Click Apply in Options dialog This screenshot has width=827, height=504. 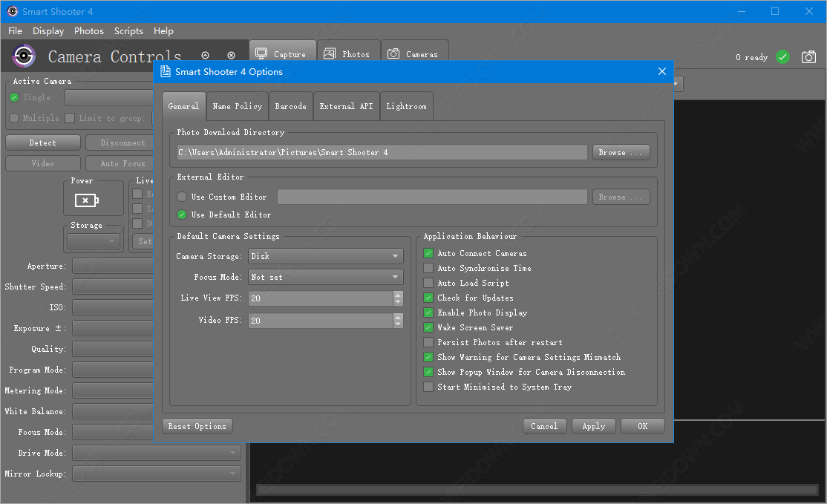point(593,426)
